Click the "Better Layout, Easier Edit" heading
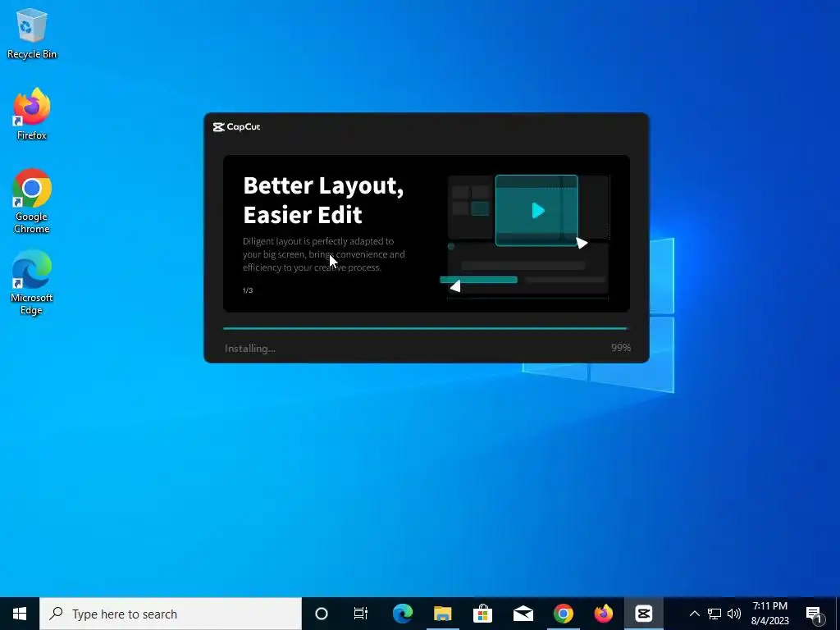Viewport: 840px width, 630px height. pyautogui.click(x=323, y=200)
